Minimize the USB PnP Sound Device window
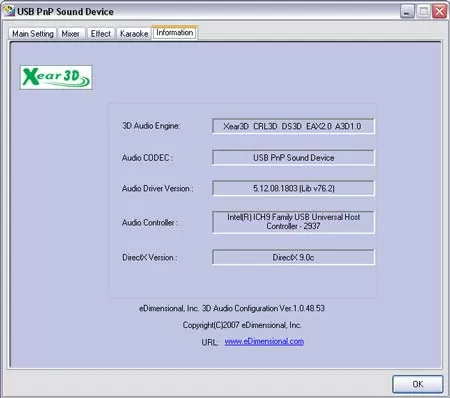450x398 pixels. pyautogui.click(x=407, y=12)
